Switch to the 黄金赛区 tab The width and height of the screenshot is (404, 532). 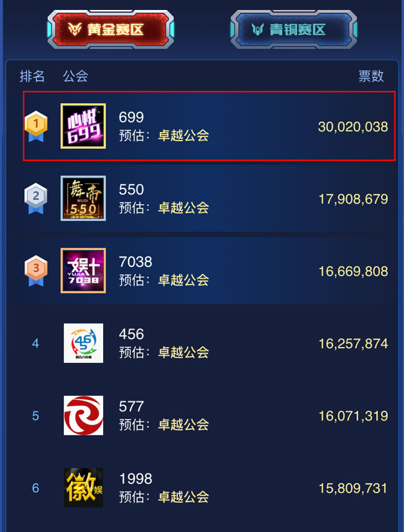[x=111, y=29]
